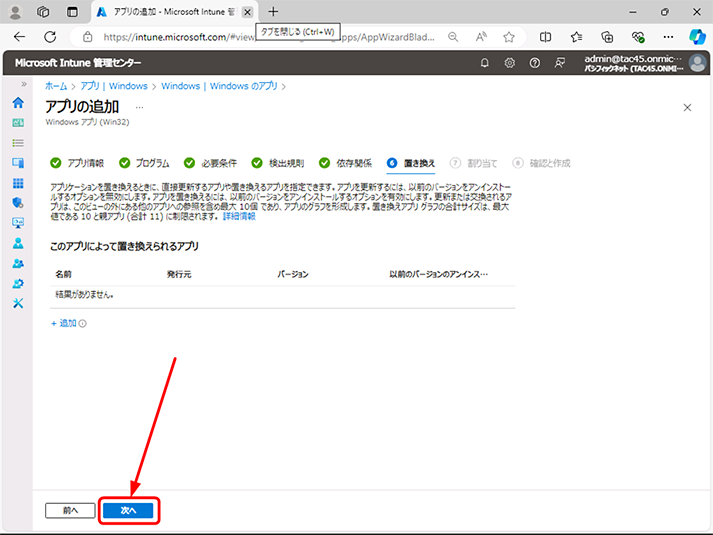This screenshot has height=535, width=713.
Task: Open the Apps grid icon in sidebar
Action: tap(18, 183)
